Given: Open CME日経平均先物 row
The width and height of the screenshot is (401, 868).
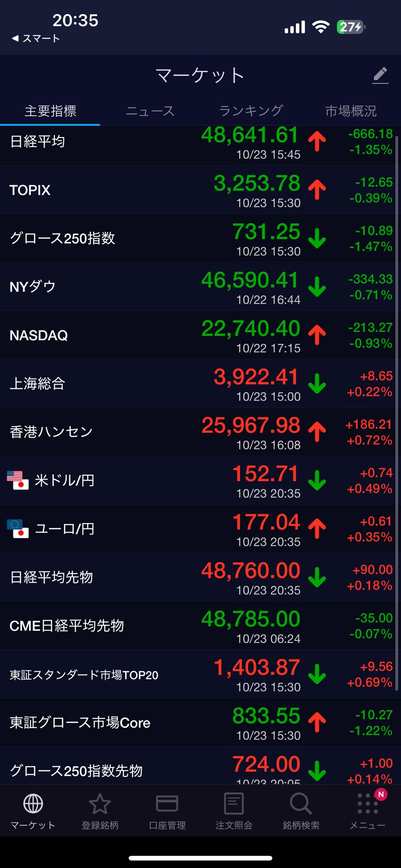Looking at the screenshot, I should pyautogui.click(x=67, y=625).
